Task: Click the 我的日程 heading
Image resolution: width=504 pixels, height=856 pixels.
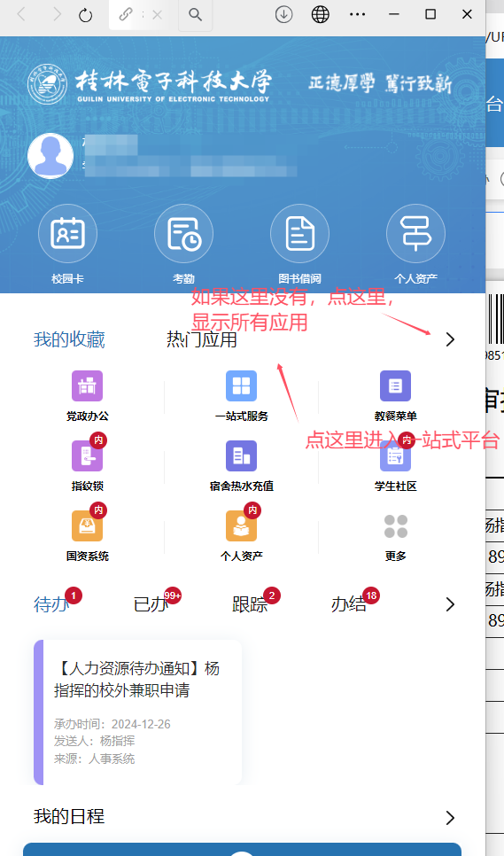Action: tap(69, 817)
